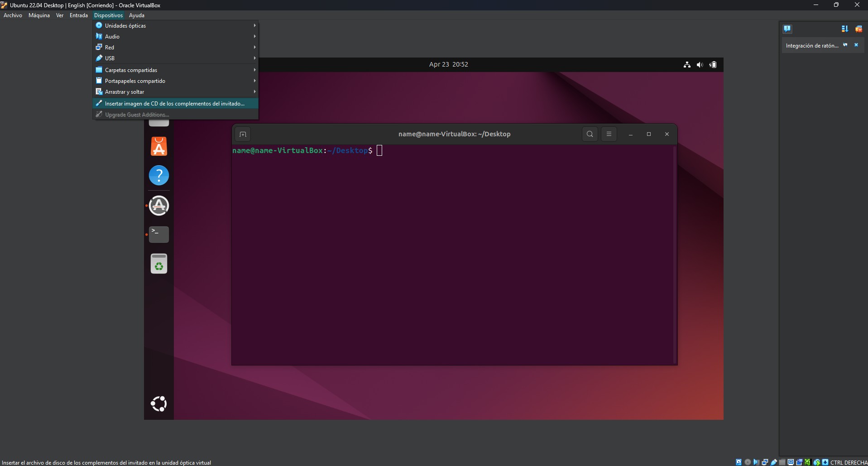Insert the Guest Additions CD image menu entry
Image resolution: width=868 pixels, height=466 pixels.
pyautogui.click(x=175, y=104)
